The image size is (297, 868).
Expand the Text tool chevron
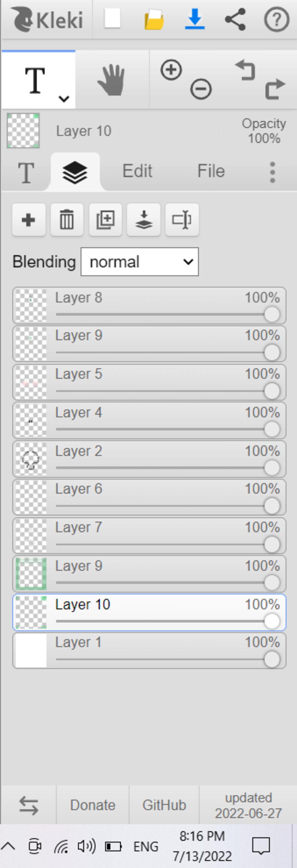[64, 99]
